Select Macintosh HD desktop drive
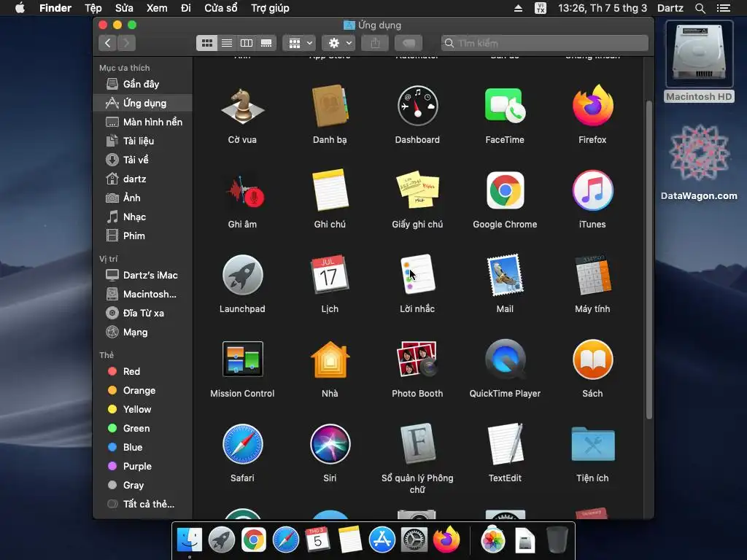This screenshot has height=560, width=747. coord(699,61)
